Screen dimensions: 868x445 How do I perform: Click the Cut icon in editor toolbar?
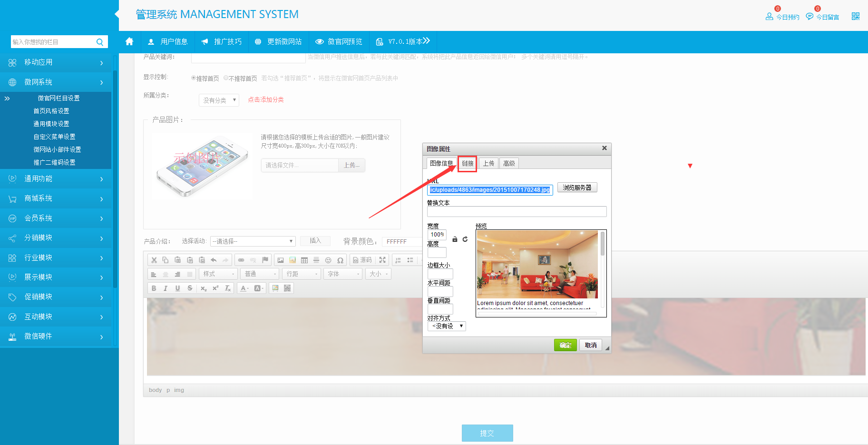pos(154,260)
